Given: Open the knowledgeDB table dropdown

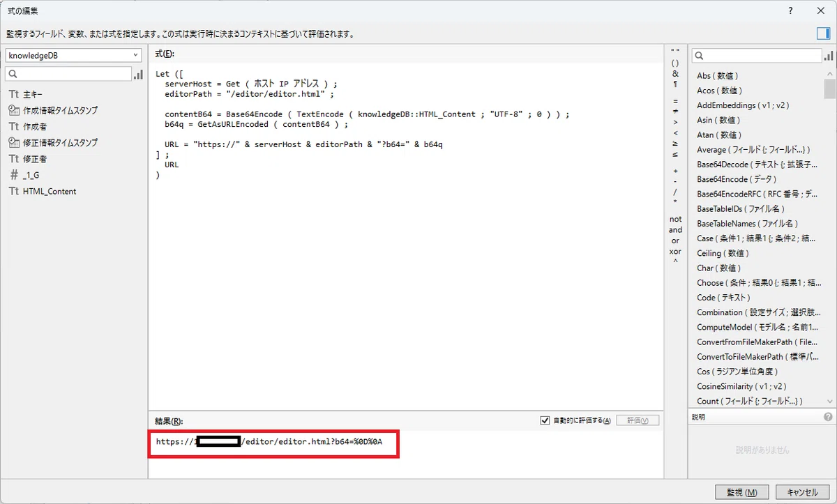Looking at the screenshot, I should [x=74, y=55].
